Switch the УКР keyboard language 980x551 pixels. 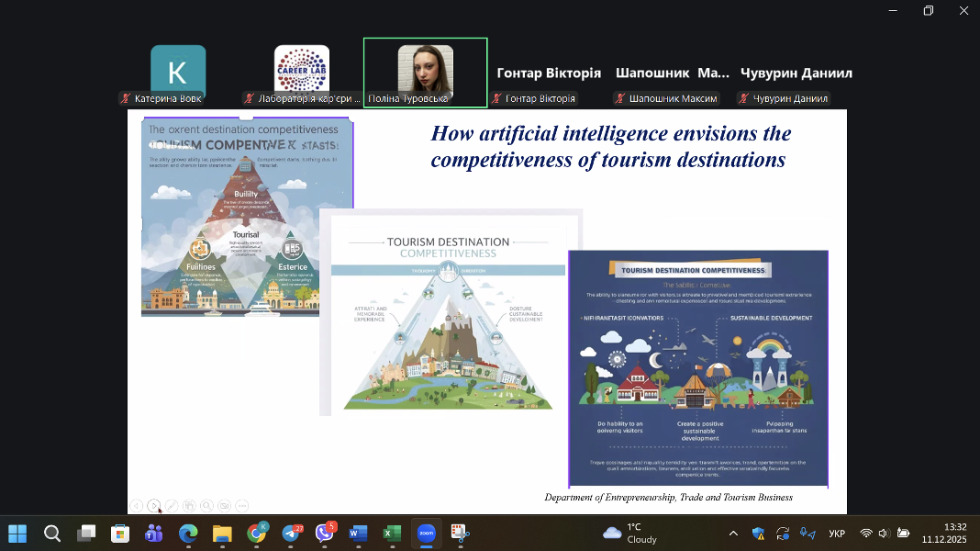[x=837, y=533]
